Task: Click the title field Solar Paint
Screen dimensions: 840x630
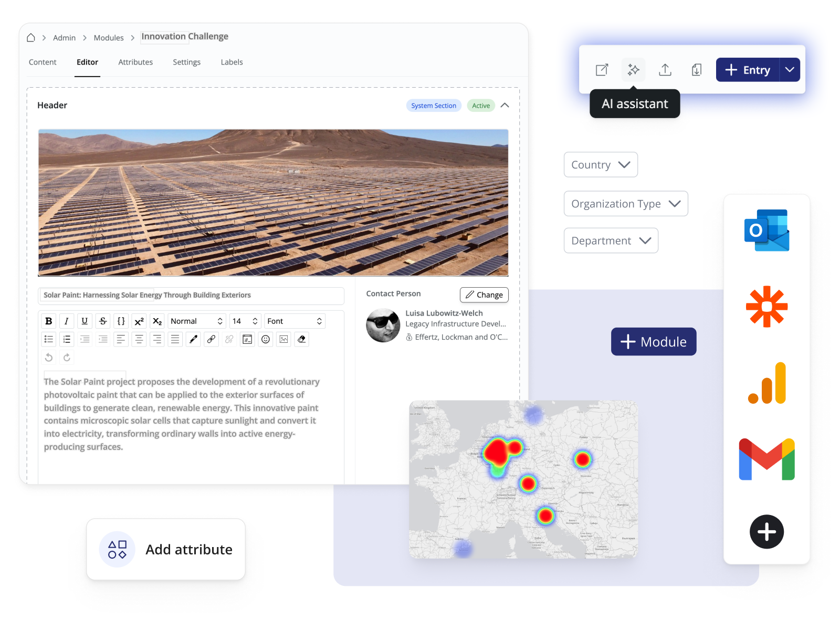Action: point(191,296)
